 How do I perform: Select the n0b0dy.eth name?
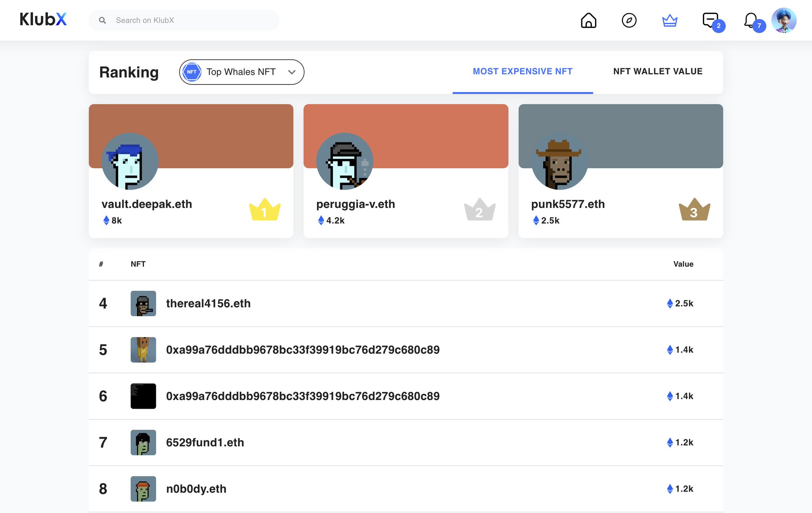coord(196,489)
